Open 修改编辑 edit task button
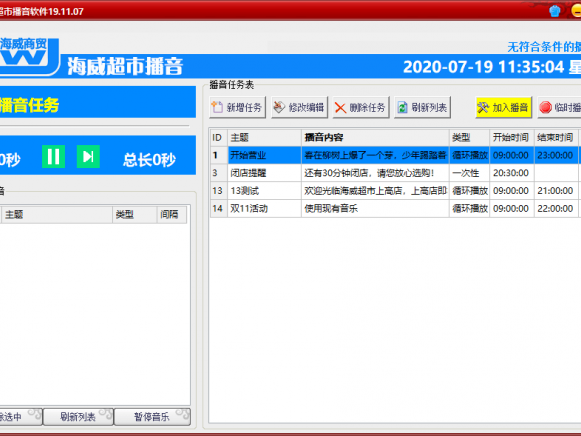This screenshot has width=581, height=436. (299, 107)
